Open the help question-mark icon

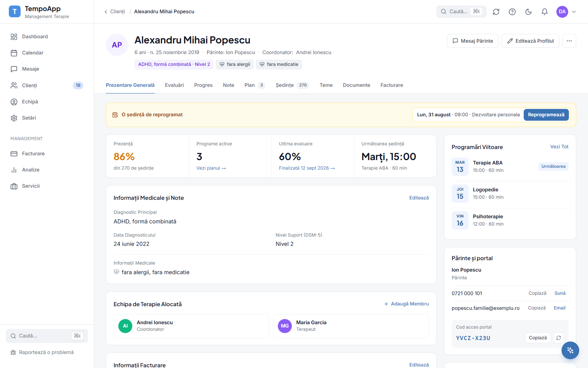[x=512, y=12]
